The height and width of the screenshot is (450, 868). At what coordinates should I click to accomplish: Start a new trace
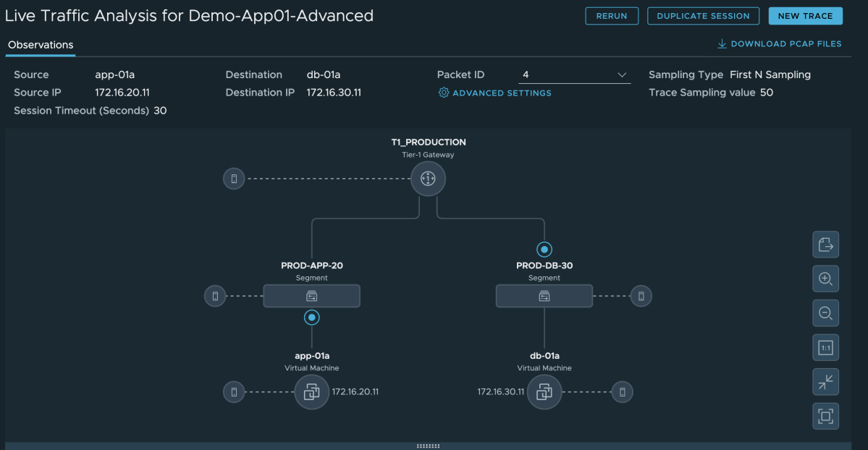coord(805,15)
